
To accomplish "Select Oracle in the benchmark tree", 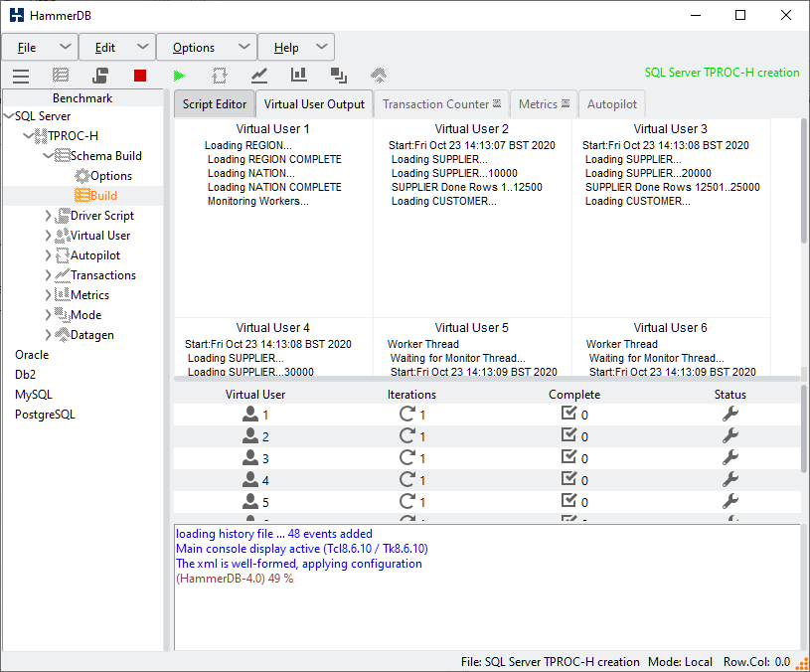I will click(32, 355).
